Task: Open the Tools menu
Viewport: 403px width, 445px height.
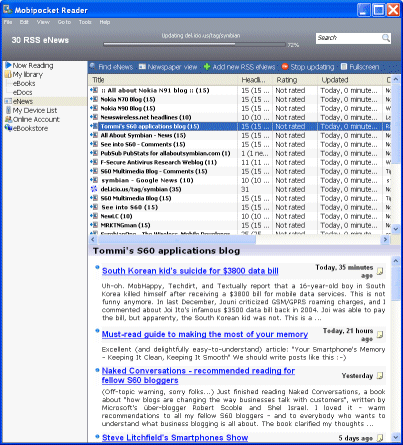Action: [x=85, y=22]
